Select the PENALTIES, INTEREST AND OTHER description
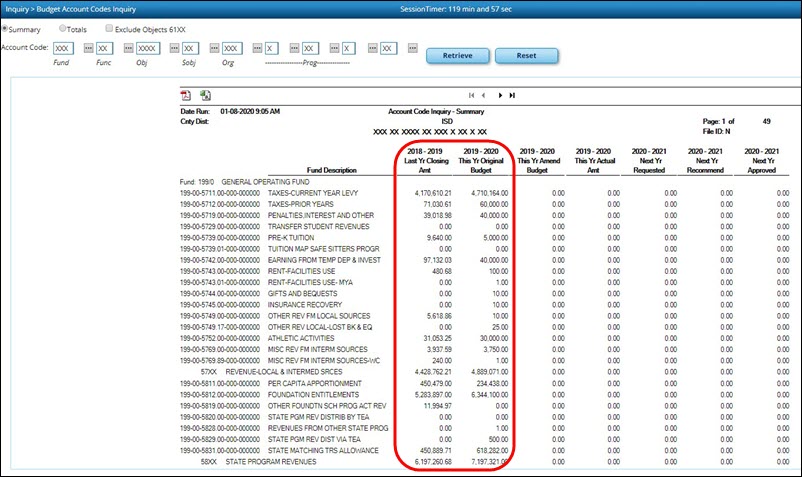The image size is (802, 477). [x=321, y=216]
